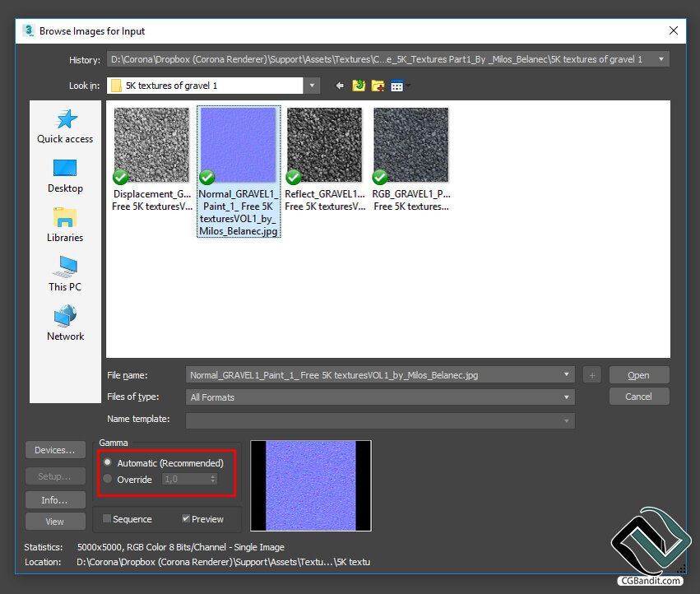This screenshot has height=594, width=700.
Task: Click the Location path text
Action: [x=223, y=562]
